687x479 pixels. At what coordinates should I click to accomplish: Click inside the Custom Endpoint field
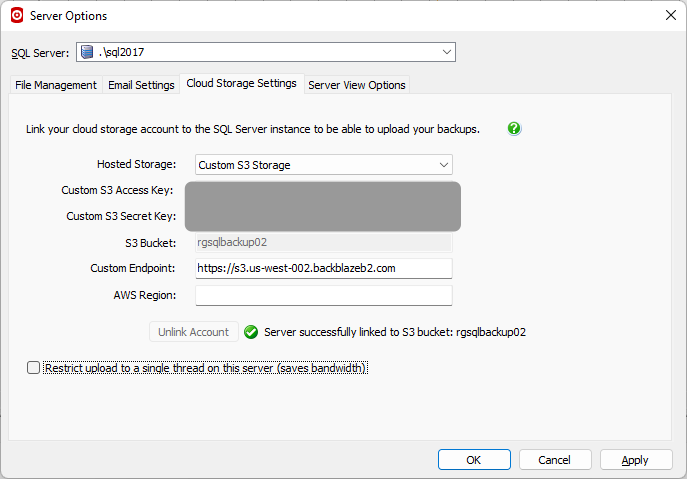click(323, 268)
